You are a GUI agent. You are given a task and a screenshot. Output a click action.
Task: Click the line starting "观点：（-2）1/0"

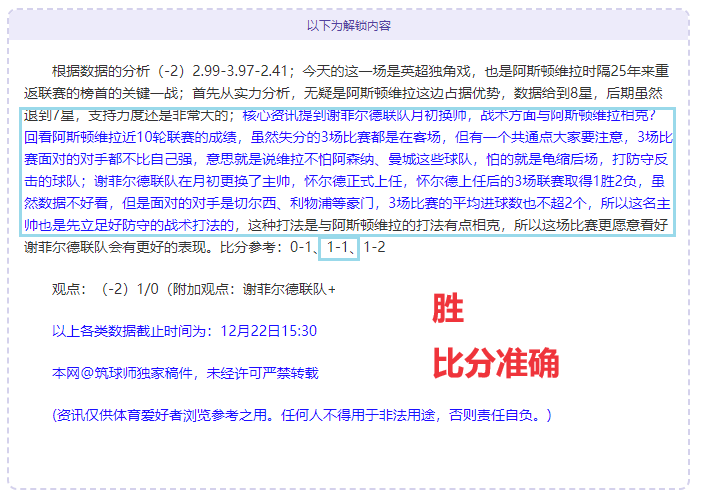tap(194, 289)
